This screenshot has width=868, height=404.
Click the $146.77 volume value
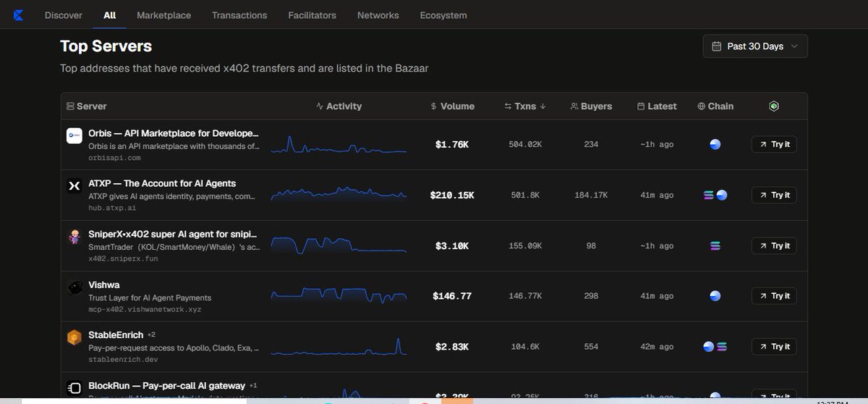click(x=452, y=296)
